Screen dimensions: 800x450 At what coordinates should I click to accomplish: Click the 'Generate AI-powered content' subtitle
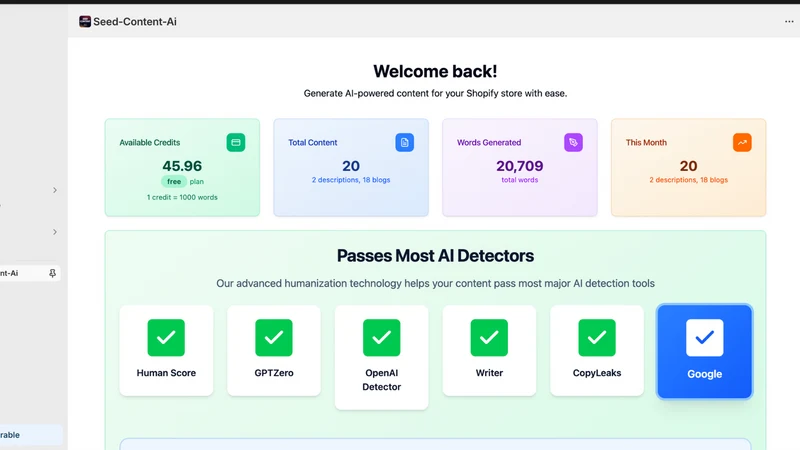tap(435, 94)
